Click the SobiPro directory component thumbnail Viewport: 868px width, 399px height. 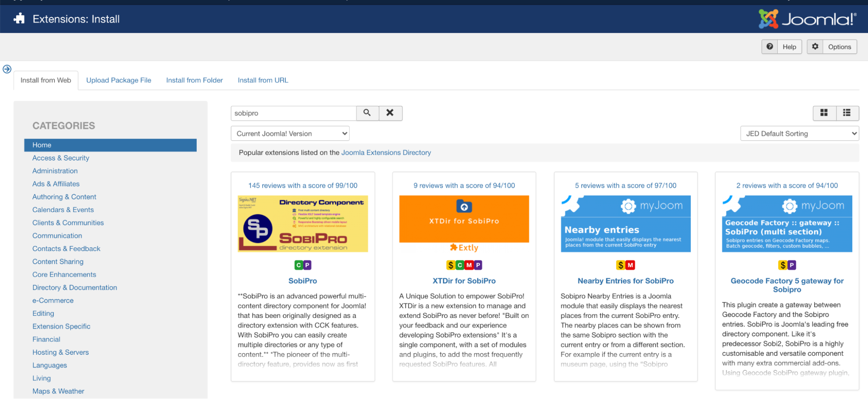(303, 224)
